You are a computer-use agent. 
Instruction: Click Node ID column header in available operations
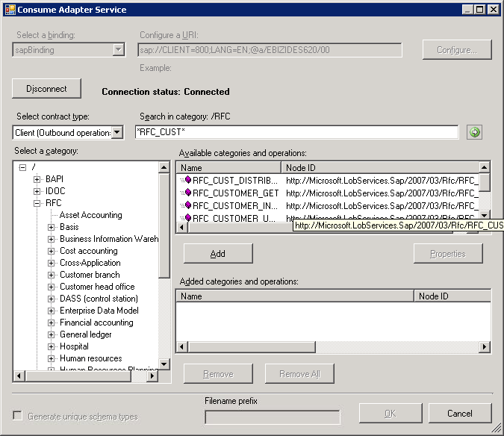tap(380, 167)
